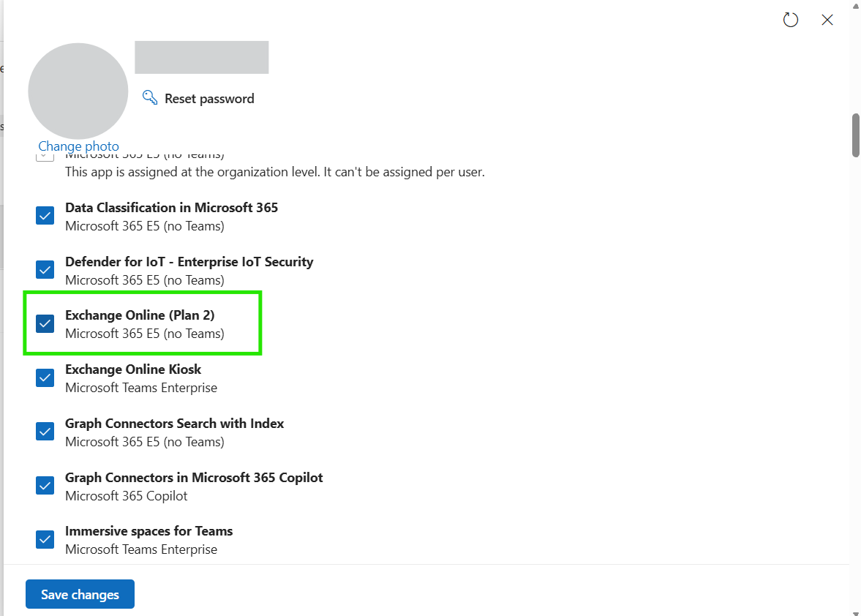Uncheck Data Classification in Microsoft 365

point(45,216)
